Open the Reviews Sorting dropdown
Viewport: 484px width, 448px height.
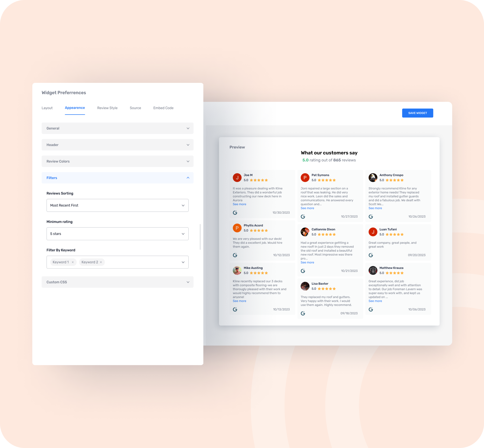(117, 206)
